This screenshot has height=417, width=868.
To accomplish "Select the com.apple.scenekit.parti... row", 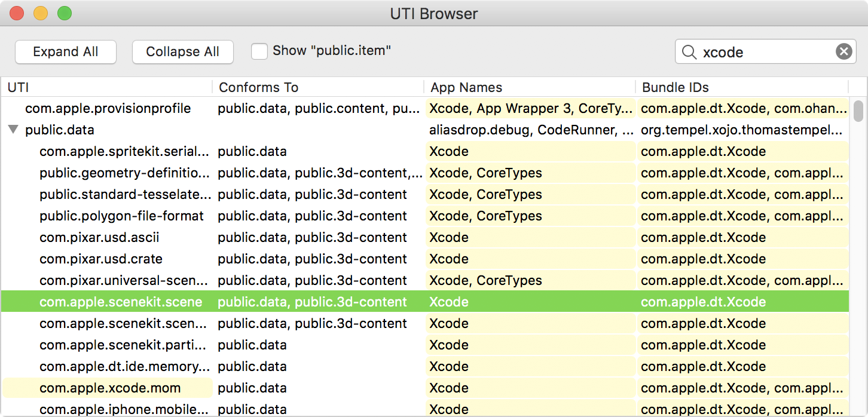I will click(425, 345).
